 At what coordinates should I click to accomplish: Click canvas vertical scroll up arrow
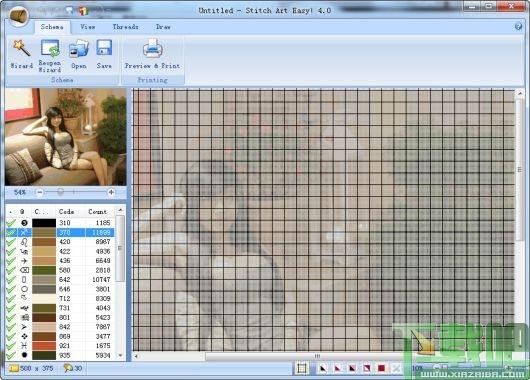coord(520,93)
